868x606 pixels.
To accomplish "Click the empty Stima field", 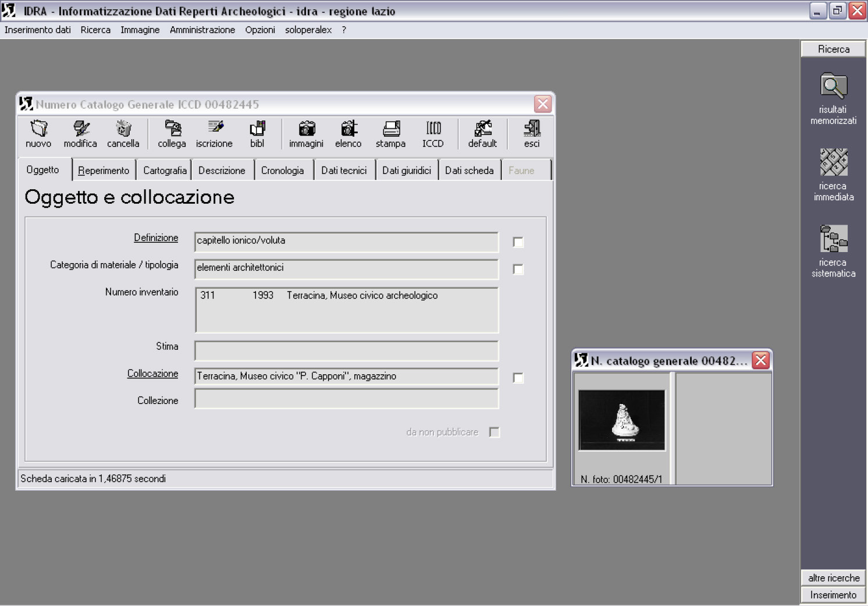I will click(x=346, y=350).
